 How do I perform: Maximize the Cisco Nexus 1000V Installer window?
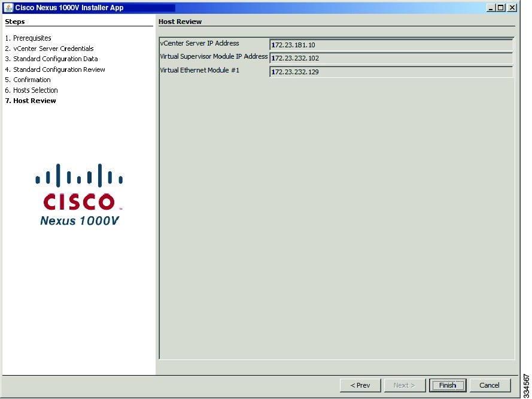pyautogui.click(x=501, y=7)
